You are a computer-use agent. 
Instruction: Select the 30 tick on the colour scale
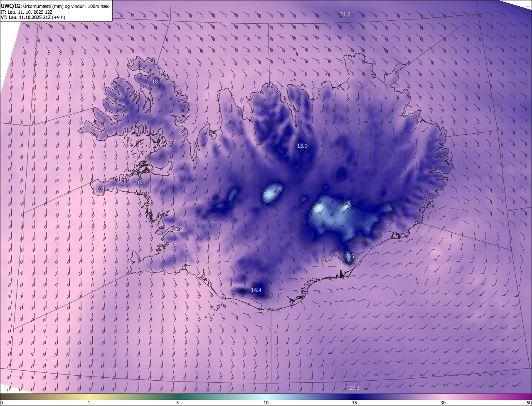coord(443,403)
